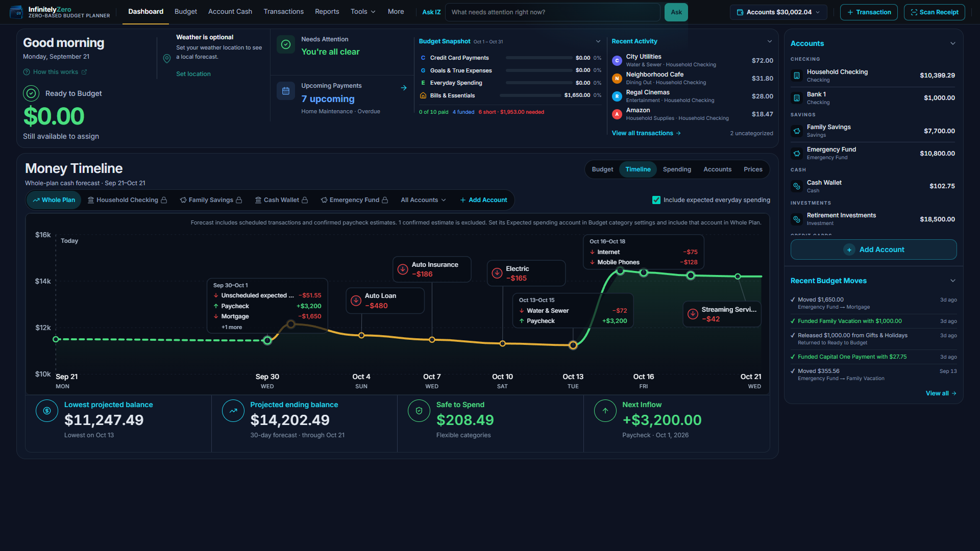This screenshot has width=980, height=551.
Task: Toggle the Emergency Fund timeline filter
Action: pyautogui.click(x=354, y=200)
